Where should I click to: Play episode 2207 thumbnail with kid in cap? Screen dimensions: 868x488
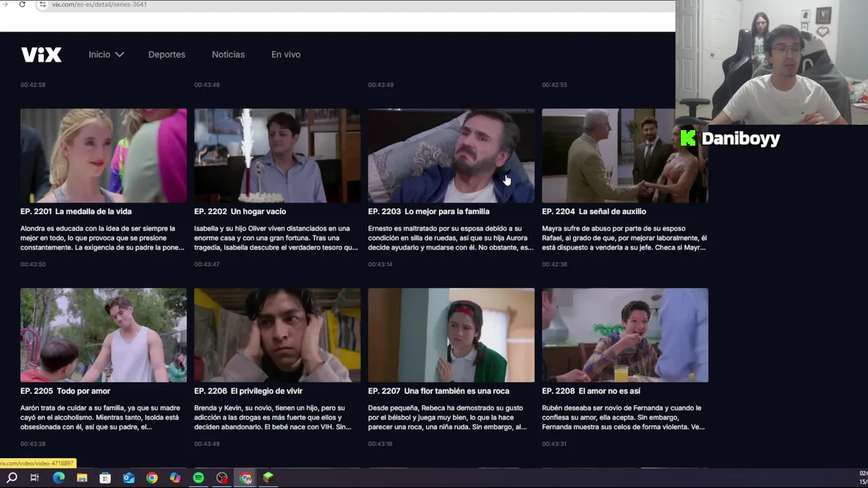(x=451, y=335)
